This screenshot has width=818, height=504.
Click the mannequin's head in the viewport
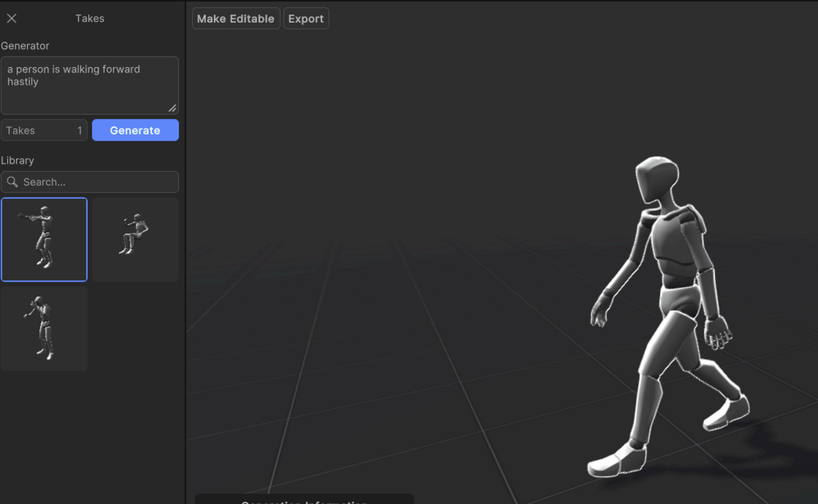(656, 179)
